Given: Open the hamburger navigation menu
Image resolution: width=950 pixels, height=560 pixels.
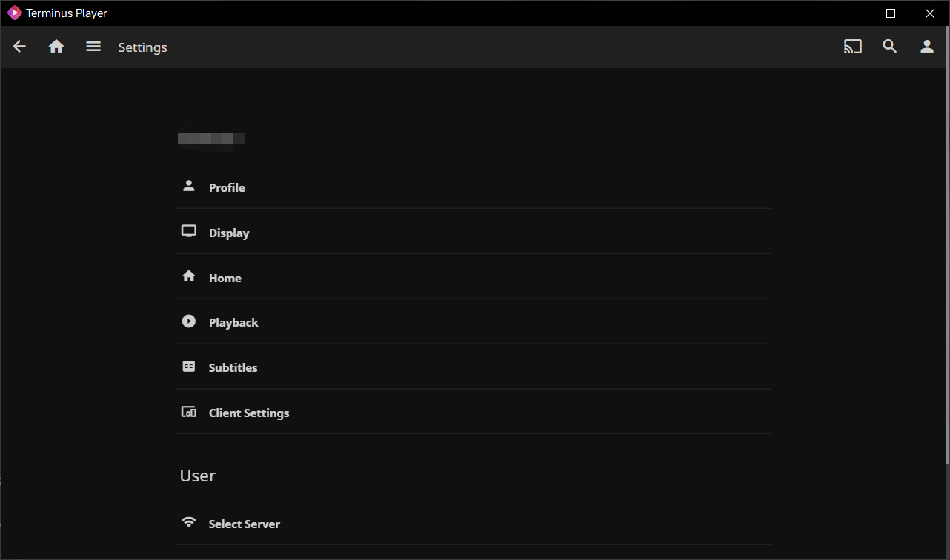Looking at the screenshot, I should [93, 47].
